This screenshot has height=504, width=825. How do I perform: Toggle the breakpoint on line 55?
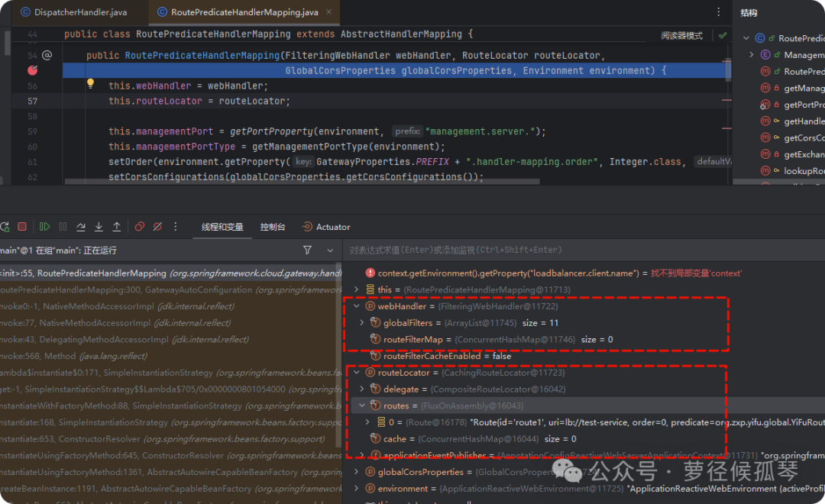pos(33,70)
